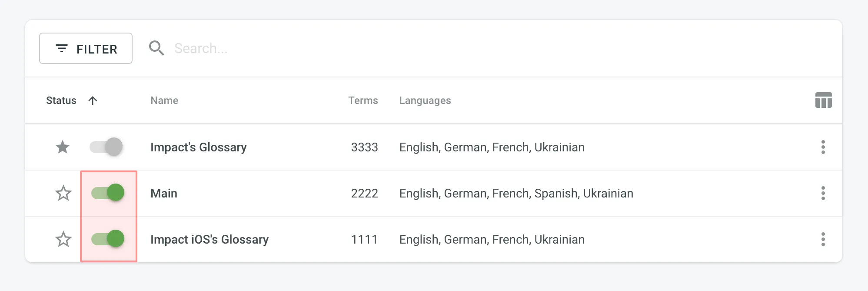
Task: Sort by the Name column header
Action: pyautogui.click(x=164, y=100)
